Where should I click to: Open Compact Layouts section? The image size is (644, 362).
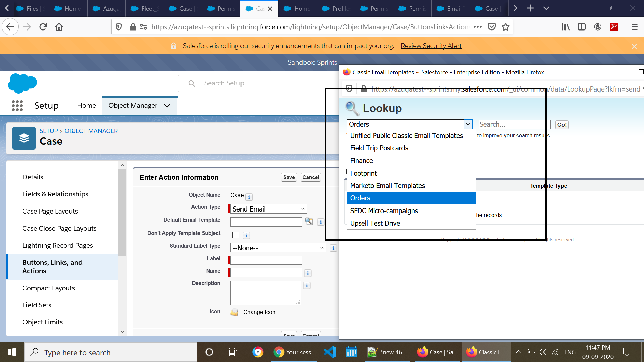pyautogui.click(x=49, y=288)
